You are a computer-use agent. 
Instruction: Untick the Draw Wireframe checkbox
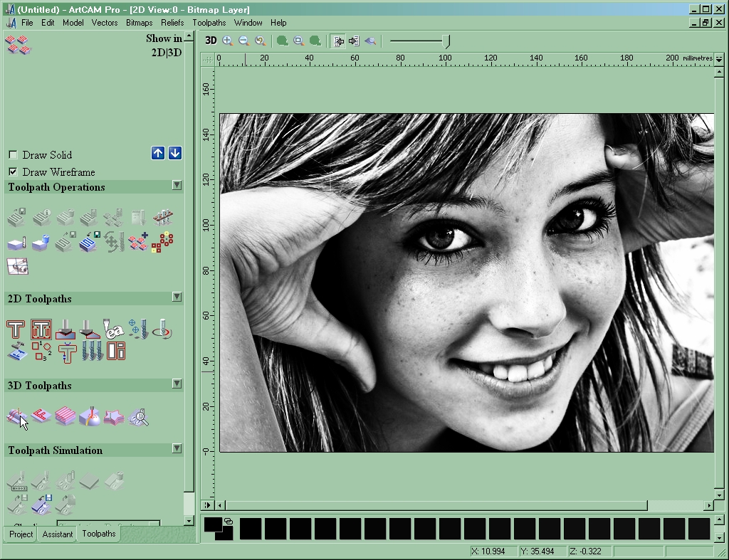click(x=13, y=172)
